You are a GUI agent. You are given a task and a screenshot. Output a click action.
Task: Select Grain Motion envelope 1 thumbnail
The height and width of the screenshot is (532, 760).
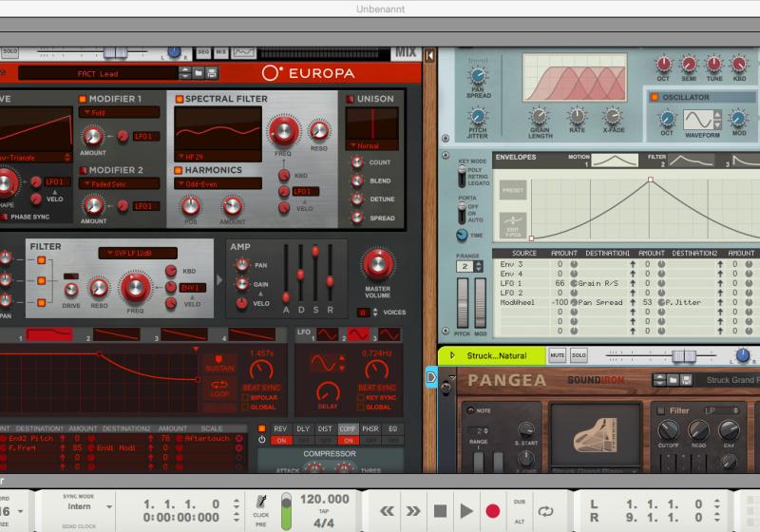pyautogui.click(x=614, y=160)
